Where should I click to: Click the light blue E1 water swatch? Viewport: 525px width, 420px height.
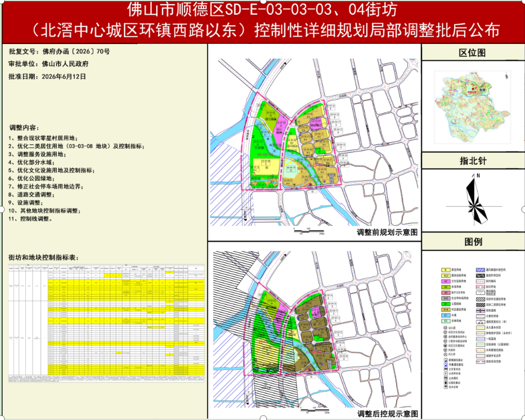pyautogui.click(x=446, y=315)
